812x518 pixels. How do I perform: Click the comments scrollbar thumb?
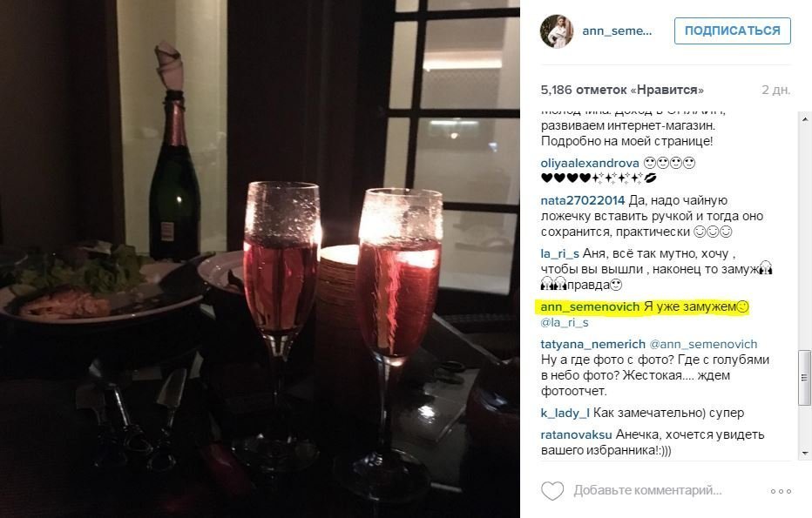(805, 378)
